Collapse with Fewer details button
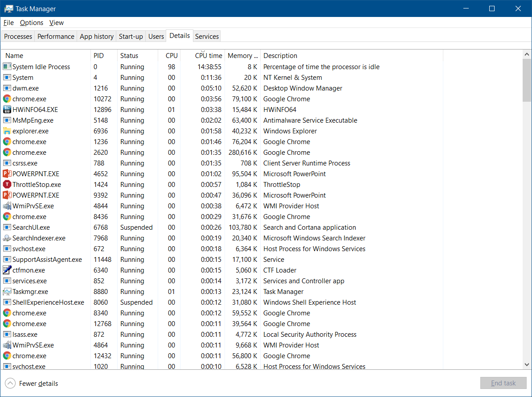This screenshot has width=532, height=397. pos(32,384)
